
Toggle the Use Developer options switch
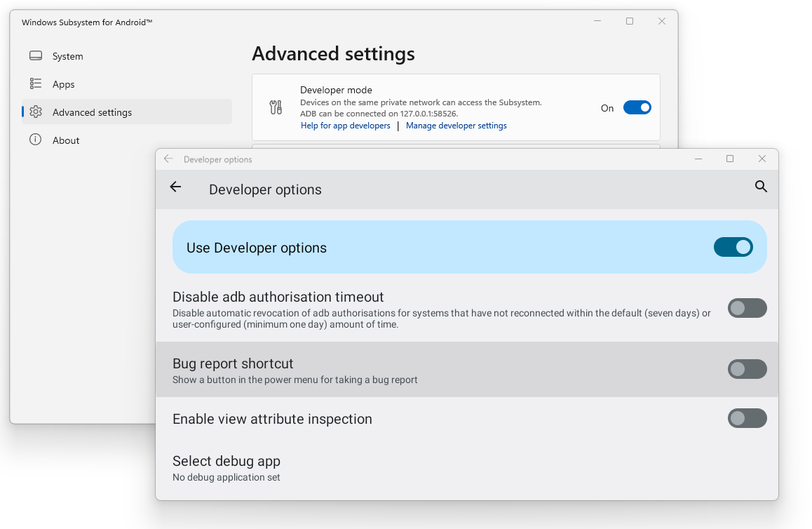pos(733,247)
